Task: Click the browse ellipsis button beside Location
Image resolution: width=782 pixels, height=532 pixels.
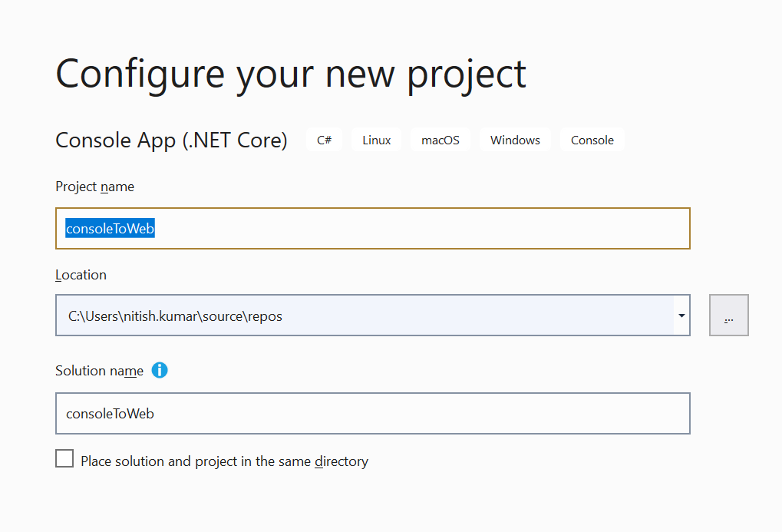Action: [x=728, y=315]
